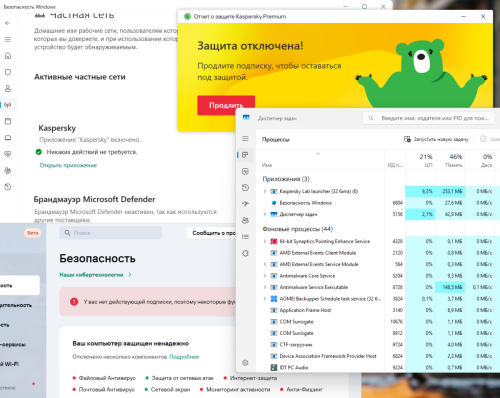Open Task Manager settings gear icon
The height and width of the screenshot is (398, 500).
pos(245,363)
